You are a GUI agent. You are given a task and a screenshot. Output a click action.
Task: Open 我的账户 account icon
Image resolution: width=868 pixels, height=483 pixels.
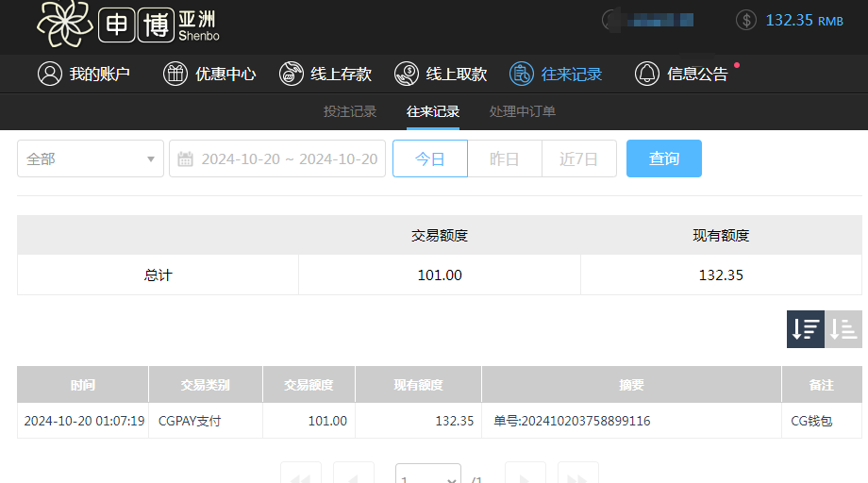(x=49, y=74)
